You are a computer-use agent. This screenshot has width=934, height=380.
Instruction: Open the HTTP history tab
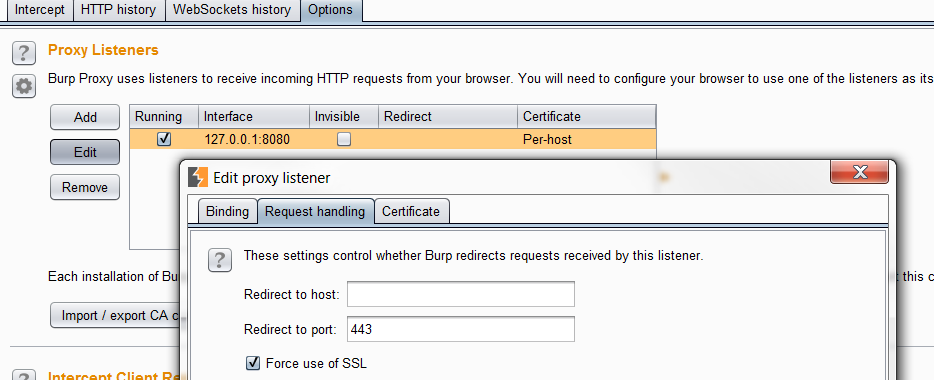pos(118,10)
